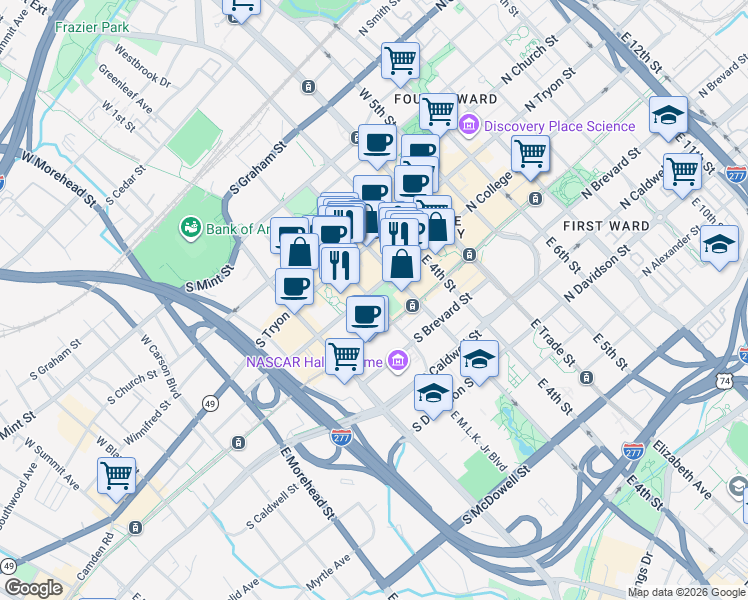Click grocery cart marker overlapping Fourth Ward label
The width and height of the screenshot is (748, 600).
point(438,115)
